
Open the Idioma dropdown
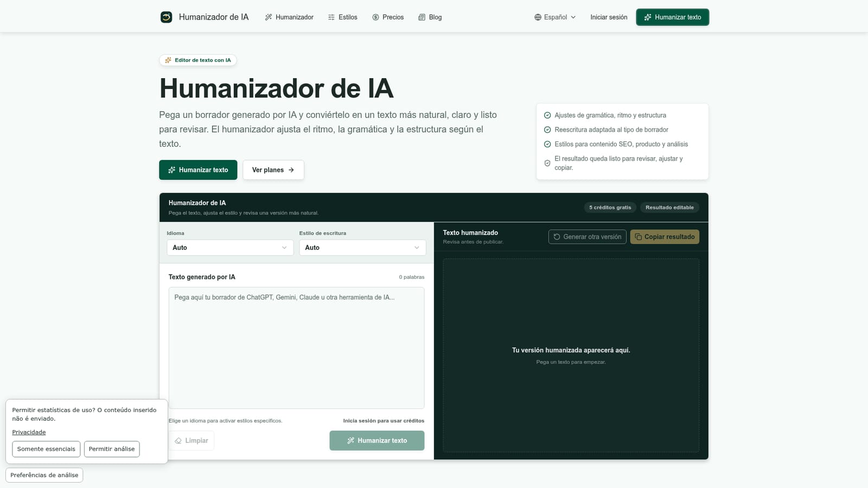pyautogui.click(x=230, y=247)
